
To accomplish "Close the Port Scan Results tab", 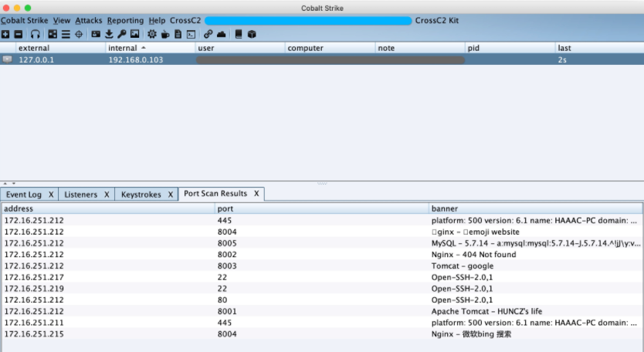I will point(256,194).
